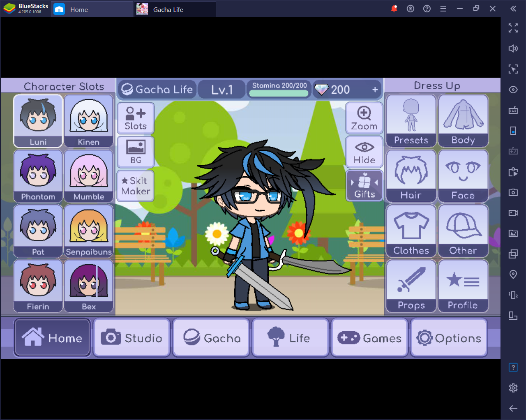Set location with the map pin icon
The image size is (526, 420).
pyautogui.click(x=513, y=275)
